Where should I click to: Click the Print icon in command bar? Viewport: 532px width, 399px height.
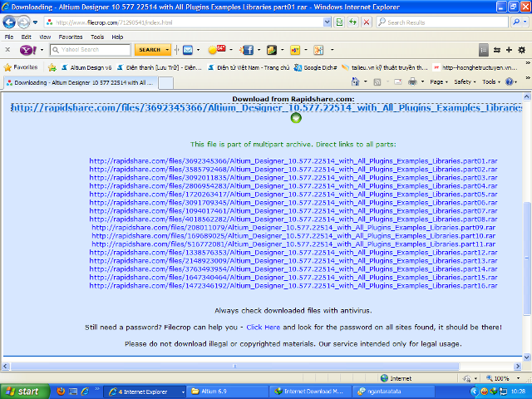pyautogui.click(x=412, y=81)
